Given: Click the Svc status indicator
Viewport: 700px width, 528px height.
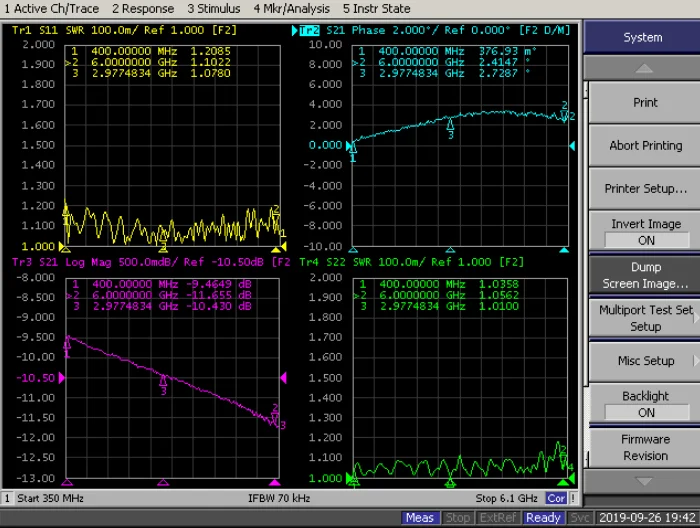Looking at the screenshot, I should click(x=580, y=518).
